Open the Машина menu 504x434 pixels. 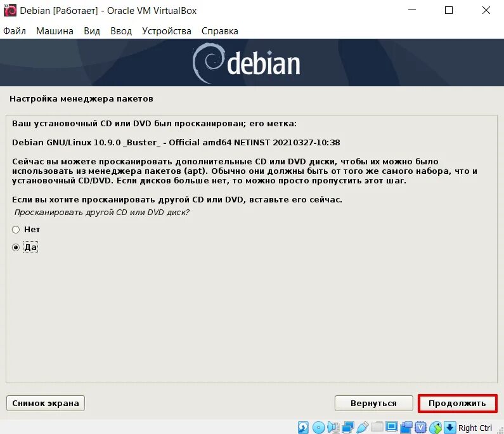55,31
